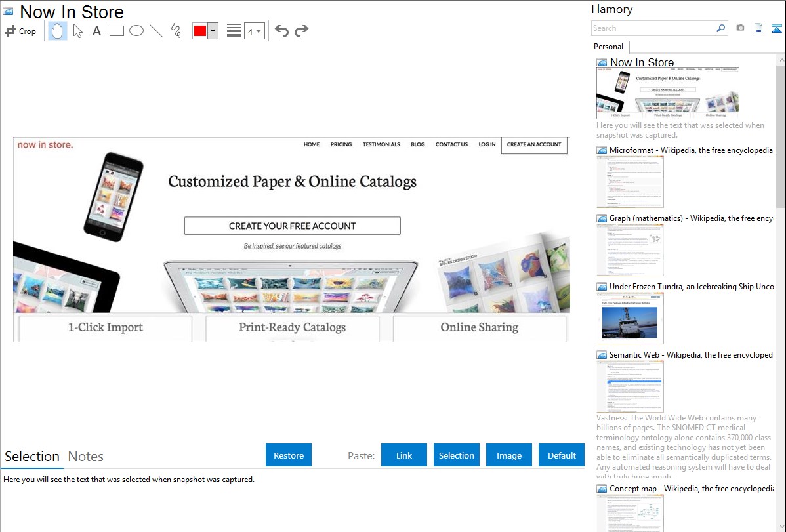The image size is (786, 532).
Task: Click TESTIMONIALS in captured page navigation
Action: point(381,144)
